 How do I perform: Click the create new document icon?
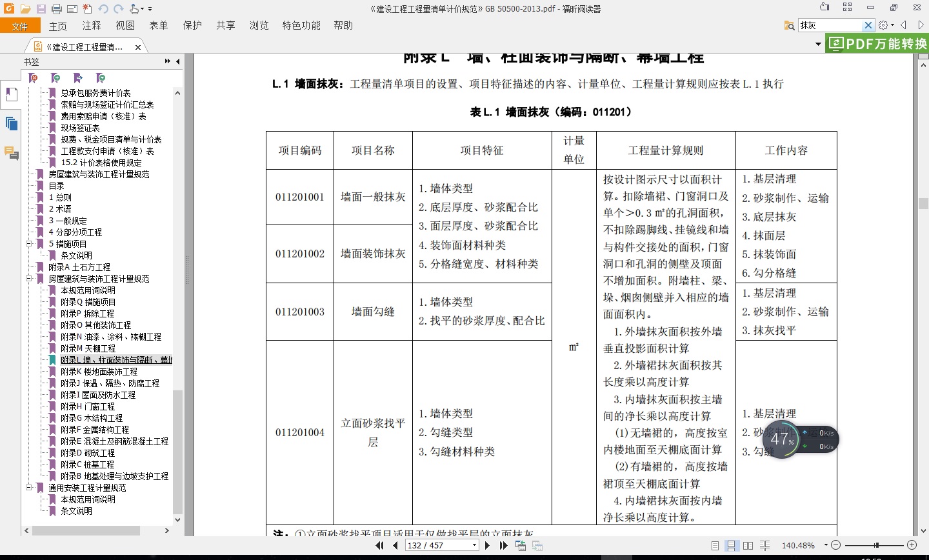tap(88, 9)
